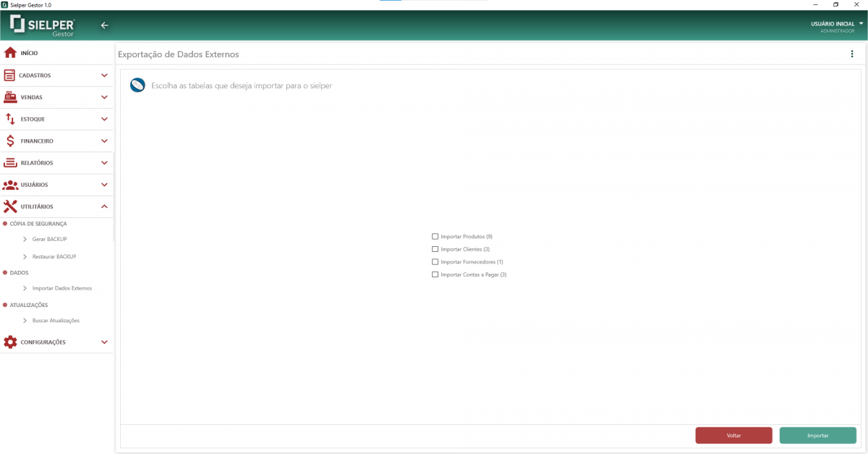Screen dimensions: 868x454
Task: Click the Relatórios report icon
Action: tap(10, 163)
